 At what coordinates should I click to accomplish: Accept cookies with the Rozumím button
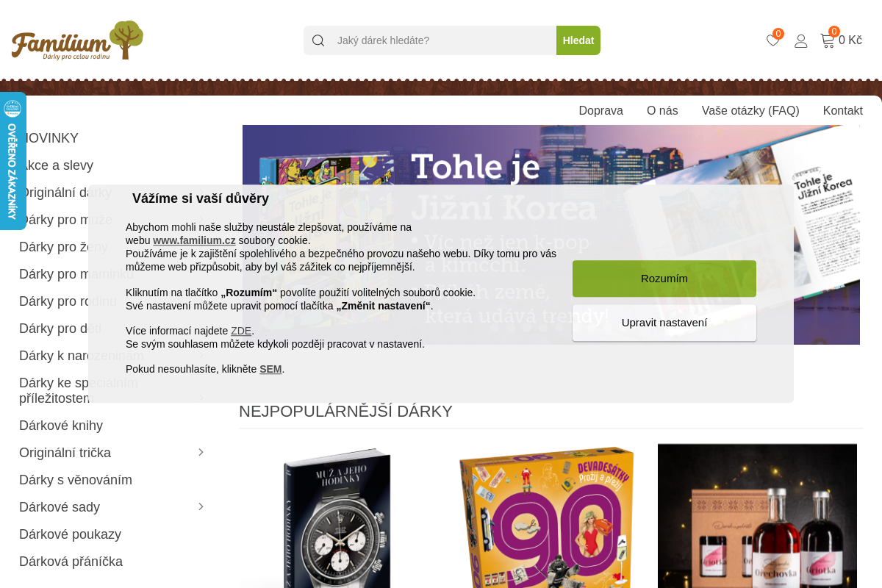[x=664, y=279]
